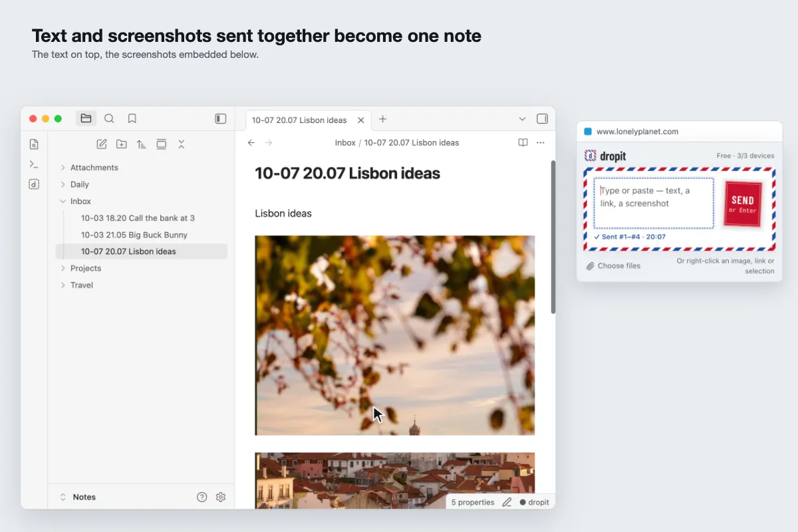Viewport: 798px width, 532px height.
Task: Open the note's more options menu
Action: [541, 142]
